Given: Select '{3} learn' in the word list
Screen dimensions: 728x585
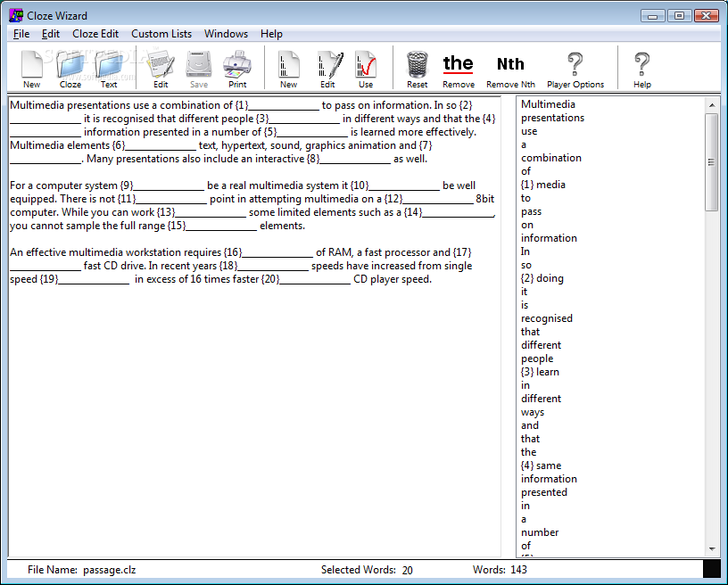Looking at the screenshot, I should pos(540,372).
